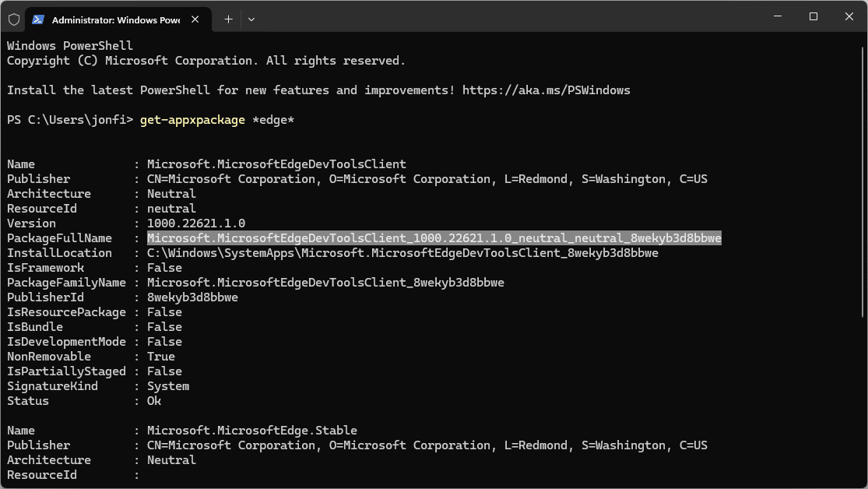
Task: Close the Windows Terminal window
Action: tap(849, 16)
